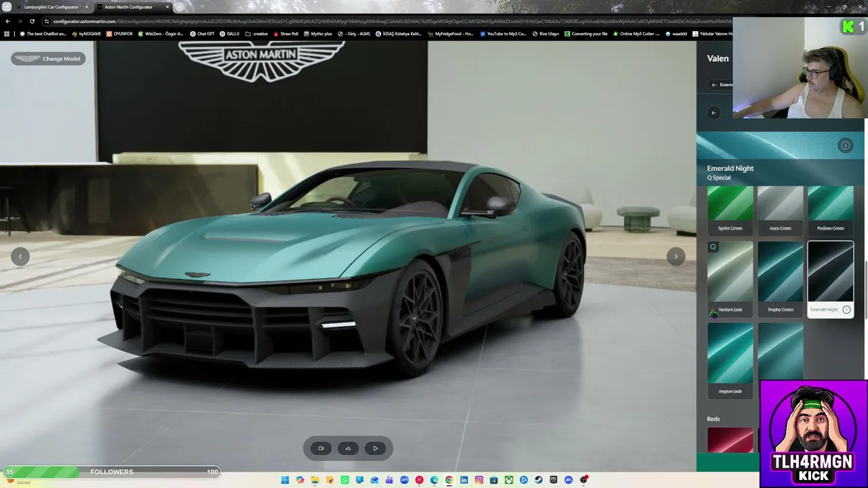Switch to the Lamborghini Car Configurator tab

(52, 7)
